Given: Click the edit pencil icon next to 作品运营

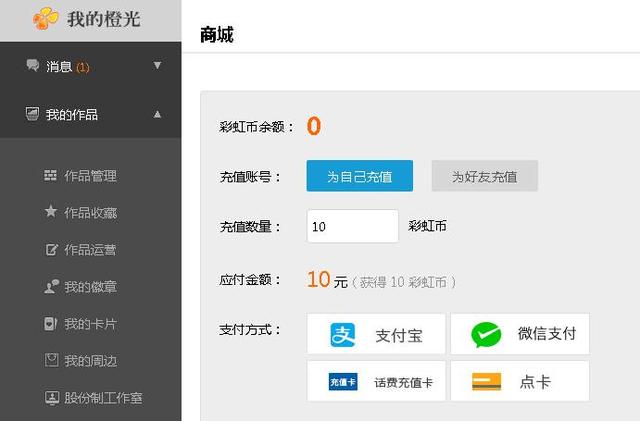Looking at the screenshot, I should [x=51, y=249].
